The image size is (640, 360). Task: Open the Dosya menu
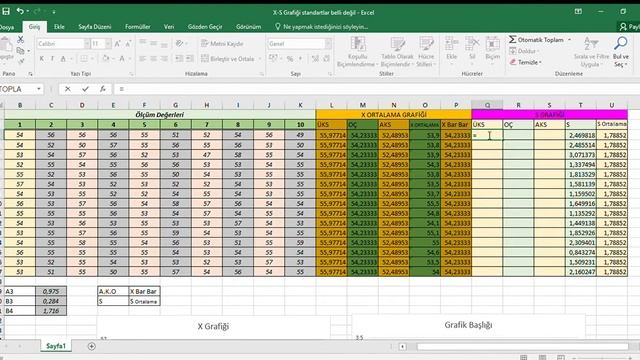click(7, 27)
